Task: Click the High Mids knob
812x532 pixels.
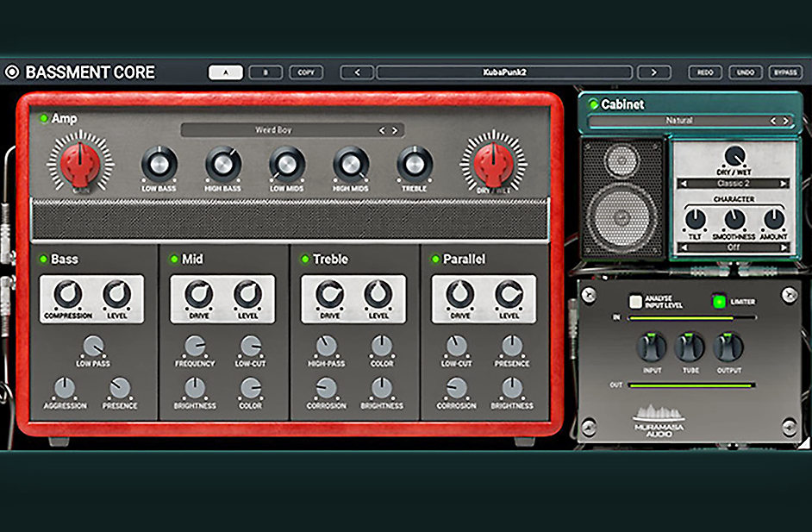Action: click(x=351, y=164)
